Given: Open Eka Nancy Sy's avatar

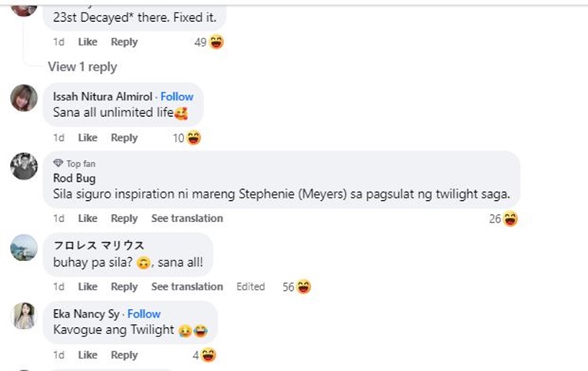Looking at the screenshot, I should [24, 315].
